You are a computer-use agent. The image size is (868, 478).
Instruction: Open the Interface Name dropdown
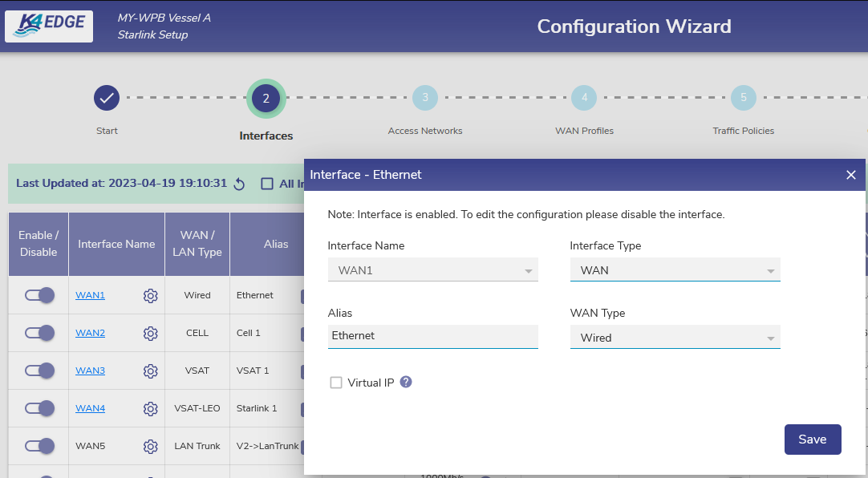[x=432, y=270]
